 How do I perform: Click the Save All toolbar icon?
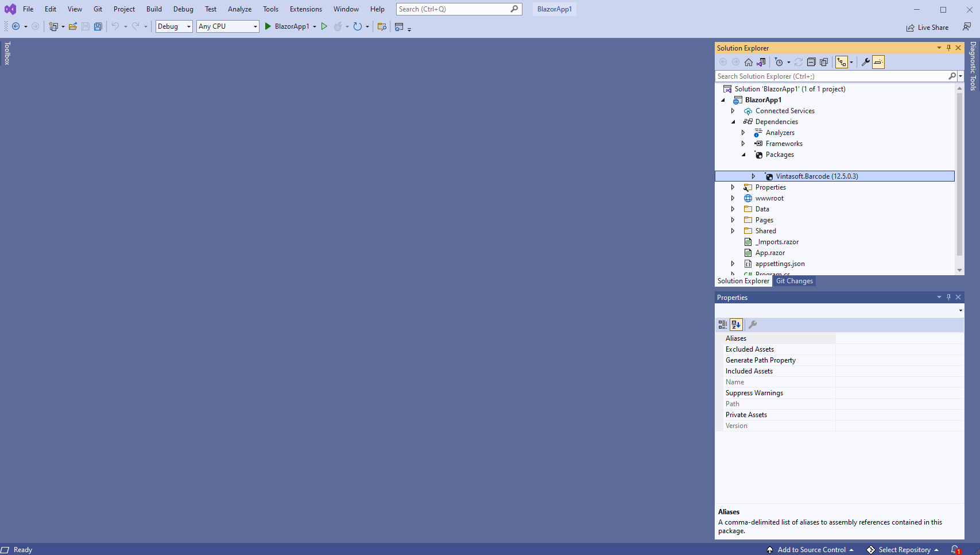98,26
